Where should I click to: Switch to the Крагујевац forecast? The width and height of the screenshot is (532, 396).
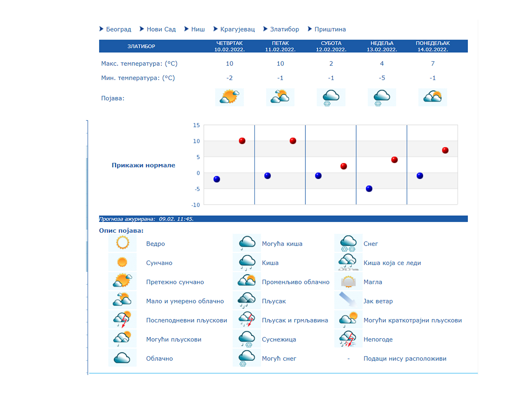click(237, 29)
